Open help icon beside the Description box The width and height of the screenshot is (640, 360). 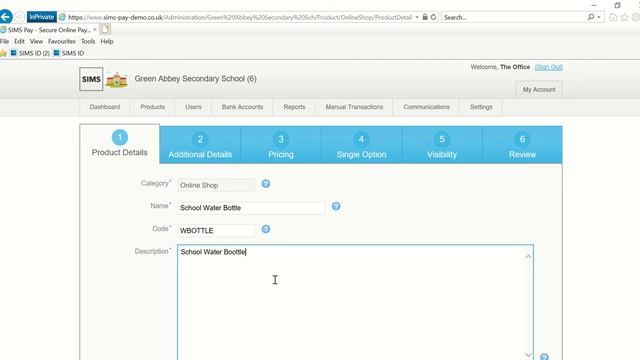click(x=544, y=356)
